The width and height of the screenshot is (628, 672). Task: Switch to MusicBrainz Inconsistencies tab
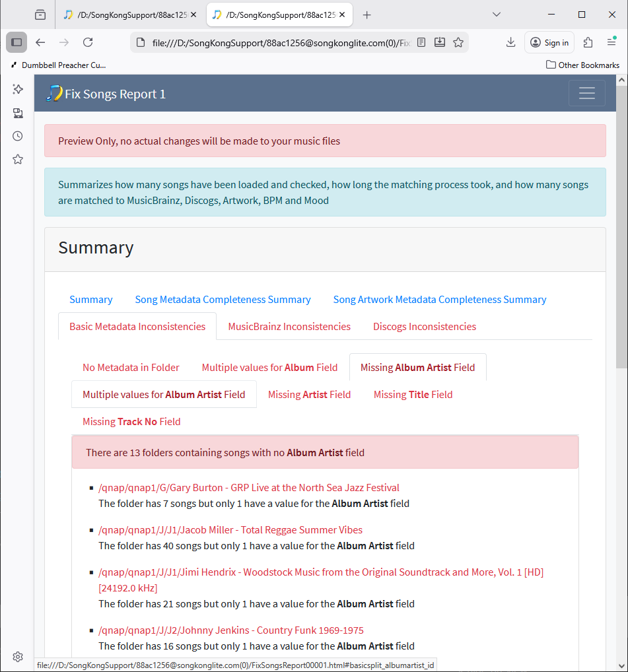click(x=289, y=326)
